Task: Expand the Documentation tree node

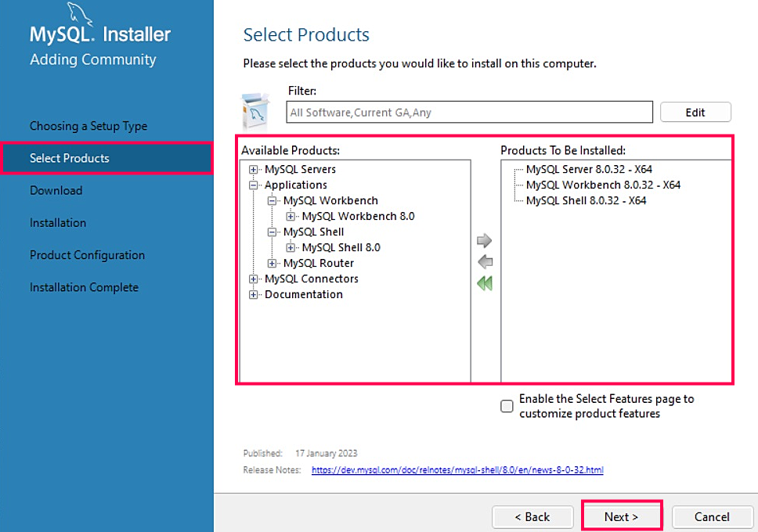Action: (x=253, y=295)
